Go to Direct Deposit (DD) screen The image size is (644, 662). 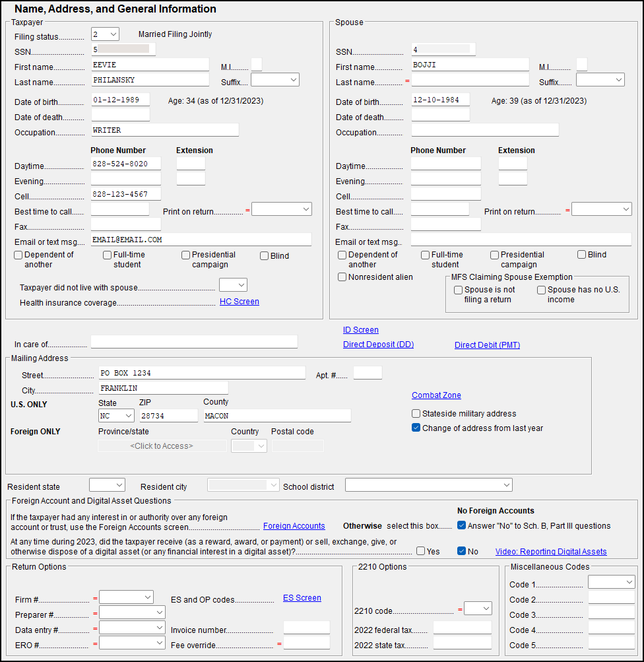379,345
